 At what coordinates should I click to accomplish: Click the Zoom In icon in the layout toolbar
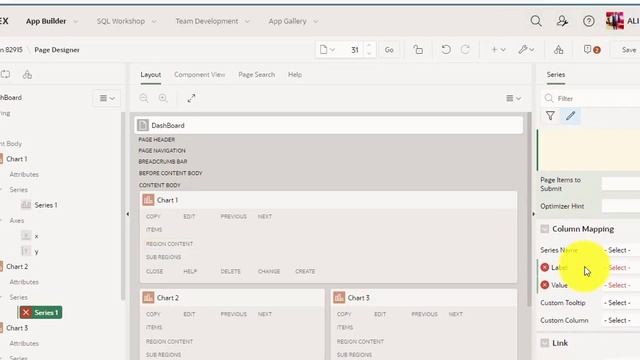pyautogui.click(x=163, y=98)
